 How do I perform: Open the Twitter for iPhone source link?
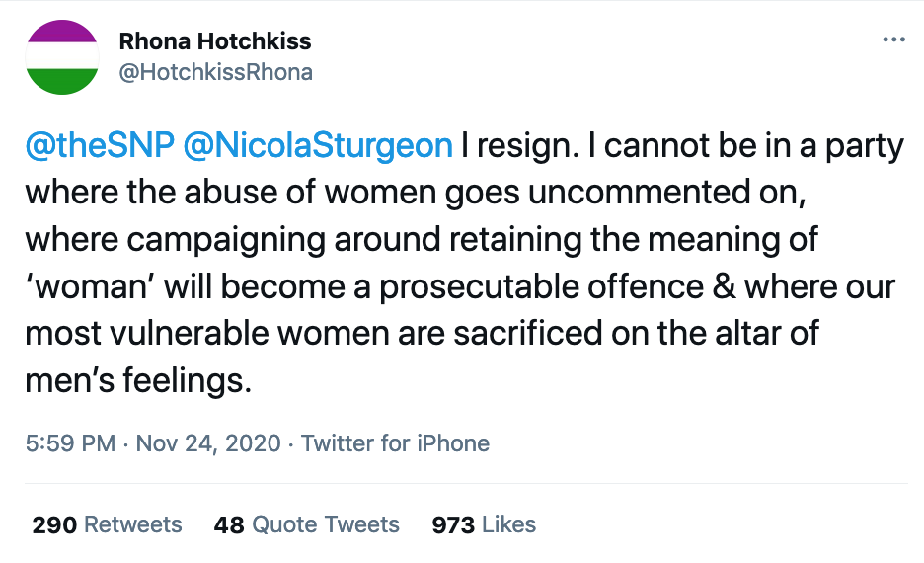395,443
